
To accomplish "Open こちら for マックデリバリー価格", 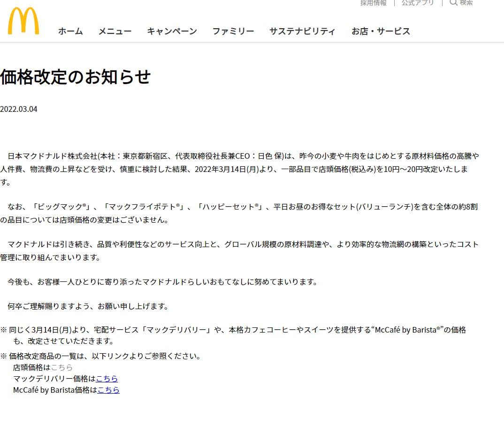I will pyautogui.click(x=107, y=379).
